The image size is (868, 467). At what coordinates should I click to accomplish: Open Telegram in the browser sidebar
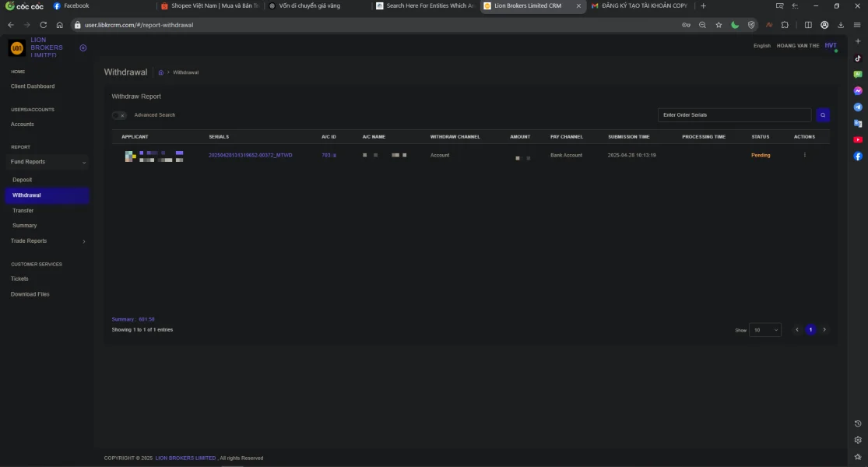[858, 107]
